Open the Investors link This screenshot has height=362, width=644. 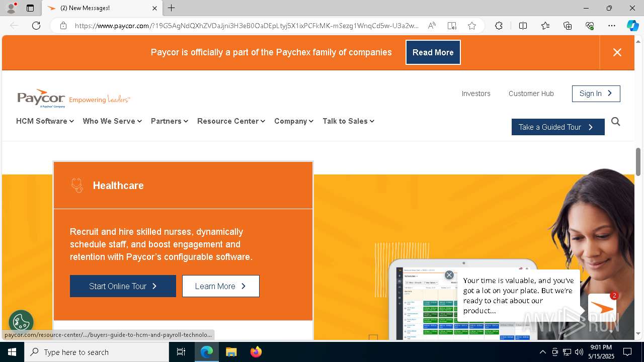click(x=476, y=94)
